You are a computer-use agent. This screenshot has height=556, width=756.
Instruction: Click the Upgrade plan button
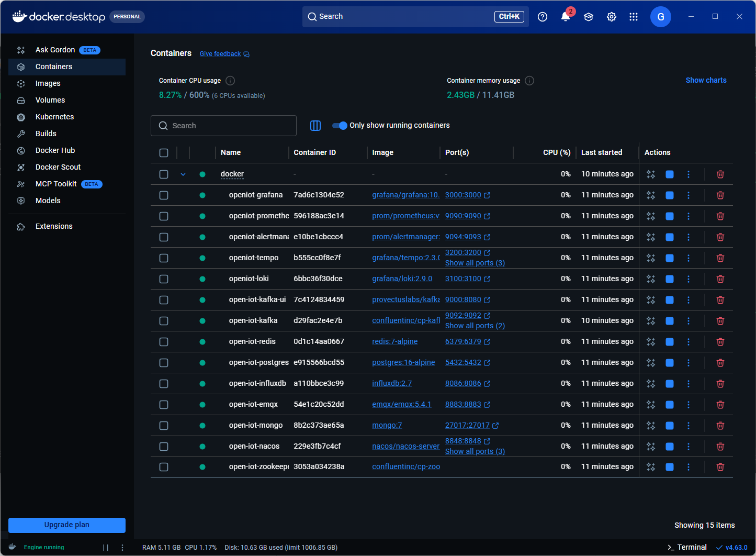[67, 525]
